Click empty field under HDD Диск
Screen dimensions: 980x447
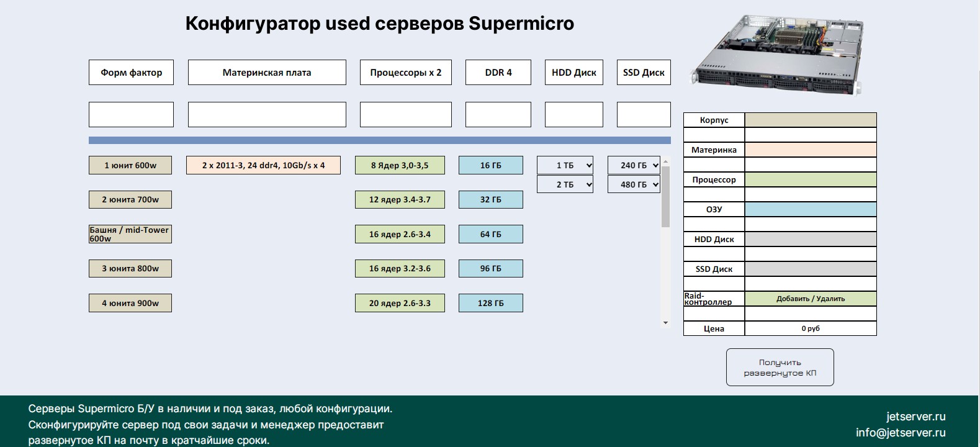pos(574,115)
